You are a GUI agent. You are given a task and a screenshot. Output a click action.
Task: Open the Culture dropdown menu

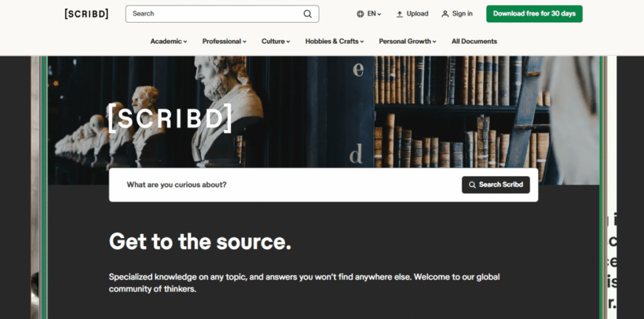[x=275, y=41]
